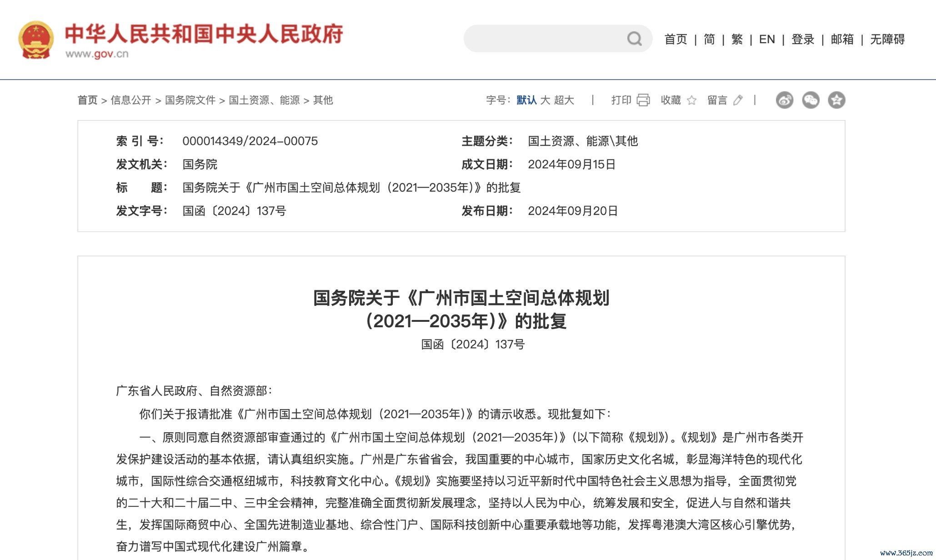
Task: Click 发布日期 value 2024年09月20日
Action: point(573,211)
